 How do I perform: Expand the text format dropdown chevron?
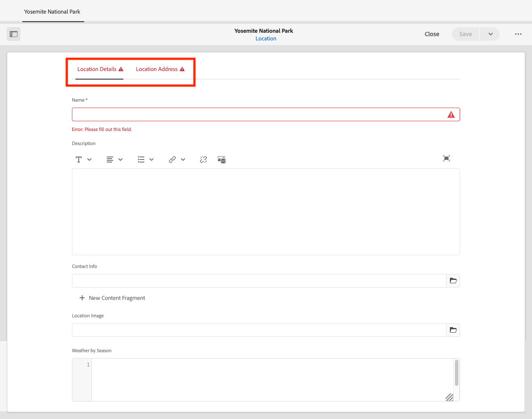coord(89,160)
